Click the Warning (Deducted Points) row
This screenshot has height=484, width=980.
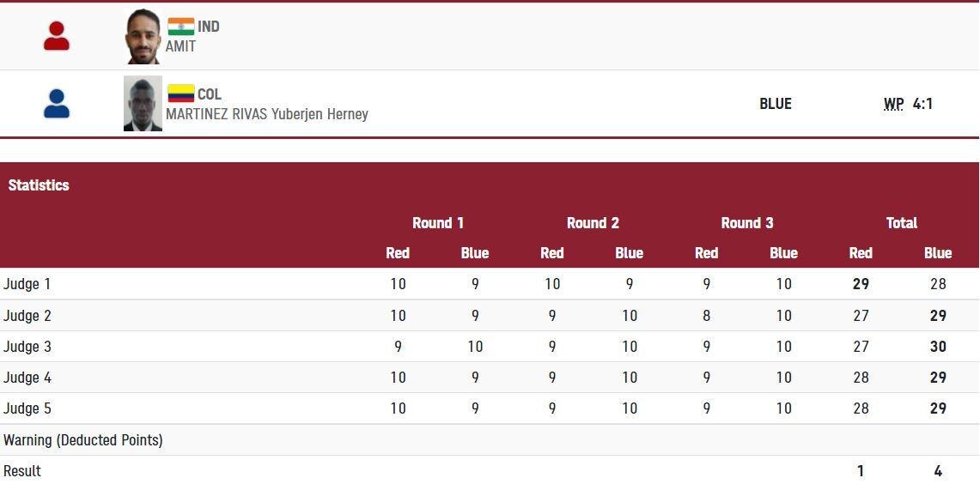83,440
